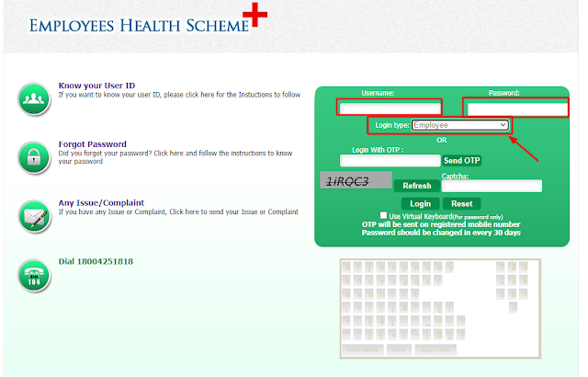
Task: Tap the 'o' key on virtual keyboard
Action: click(380, 267)
